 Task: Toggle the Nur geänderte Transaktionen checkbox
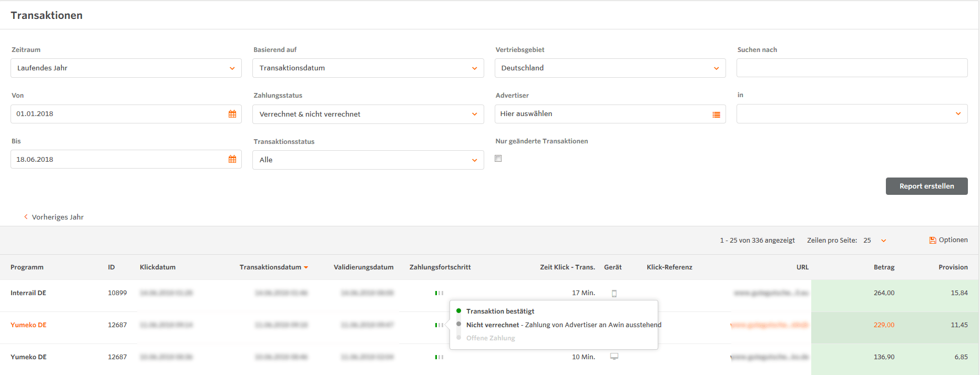click(498, 159)
